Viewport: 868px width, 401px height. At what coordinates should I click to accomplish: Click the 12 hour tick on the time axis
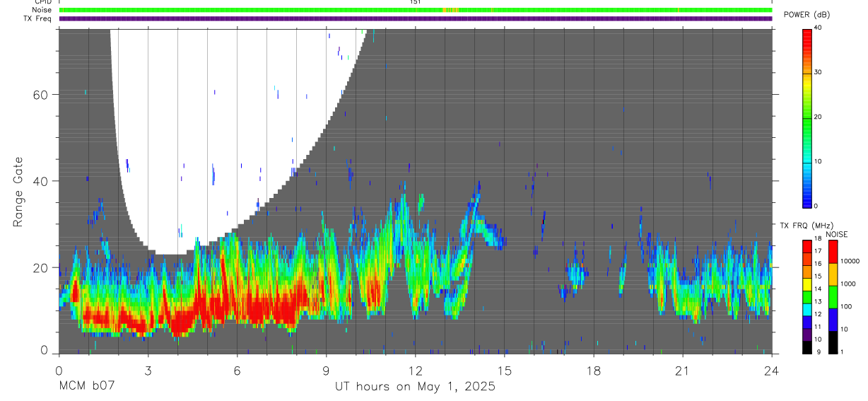pos(416,371)
